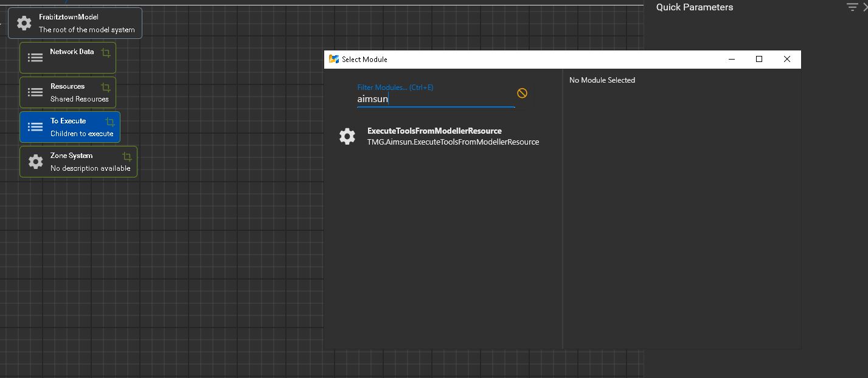868x378 pixels.
Task: Click the To Execute list icon
Action: pyautogui.click(x=35, y=127)
